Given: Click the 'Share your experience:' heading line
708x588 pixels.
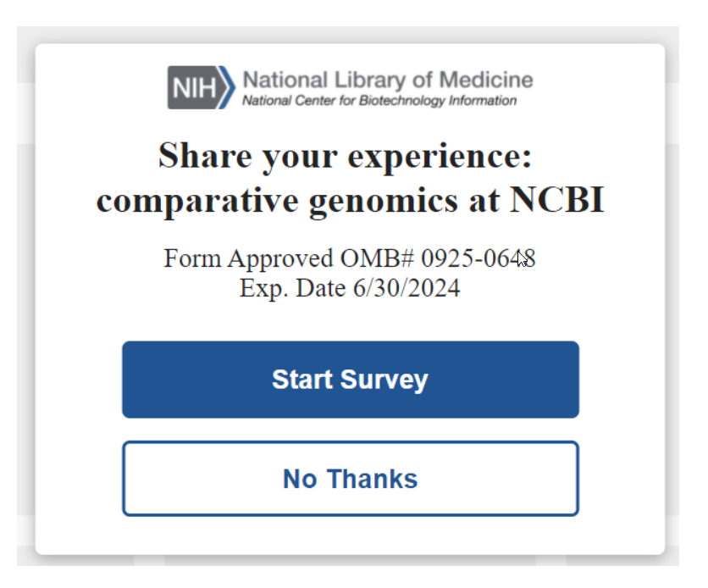Looking at the screenshot, I should (x=345, y=156).
